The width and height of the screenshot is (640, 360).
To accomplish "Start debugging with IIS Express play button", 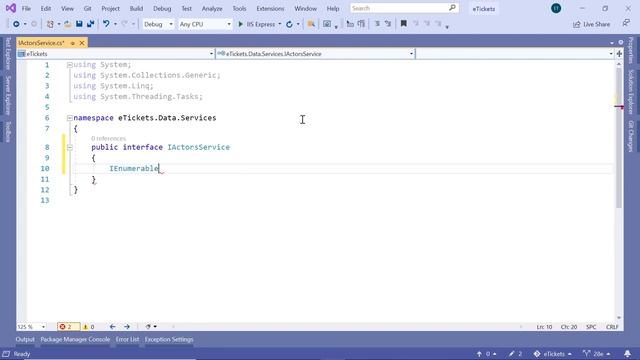I will 240,24.
